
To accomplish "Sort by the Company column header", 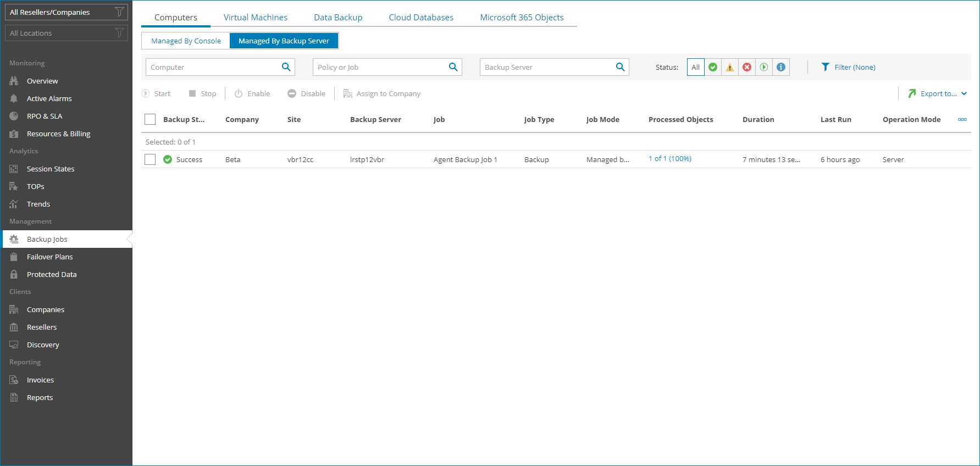I will (x=242, y=119).
